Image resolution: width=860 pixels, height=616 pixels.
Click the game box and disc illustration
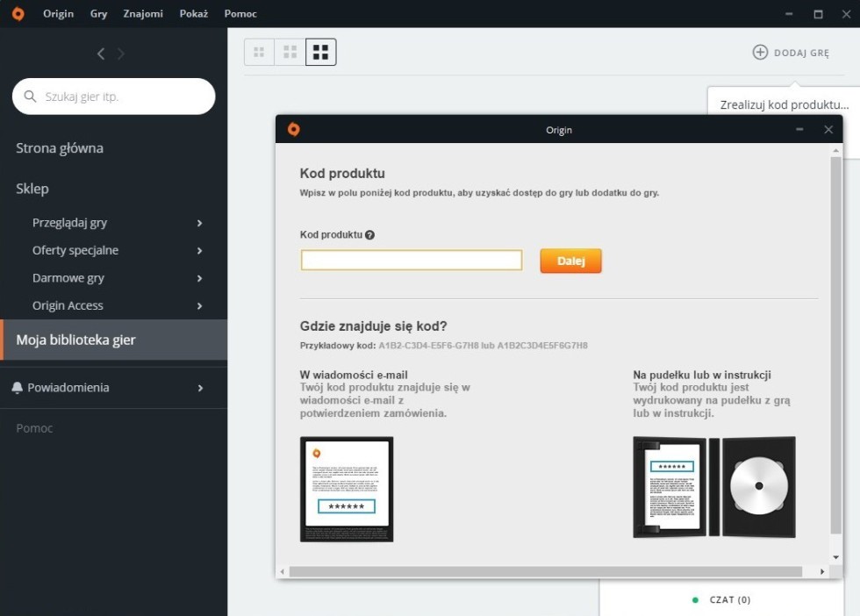click(x=714, y=487)
